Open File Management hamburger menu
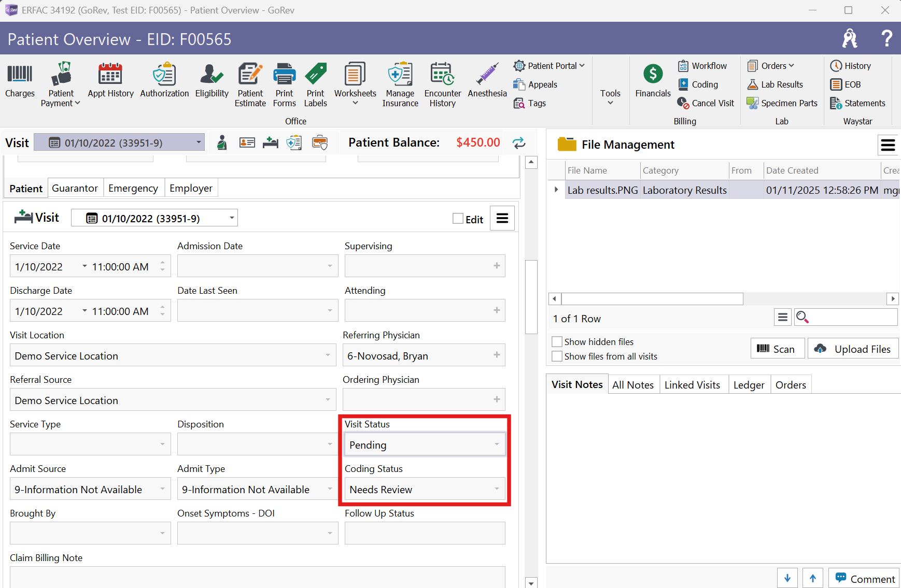Viewport: 901px width, 588px height. pos(888,145)
